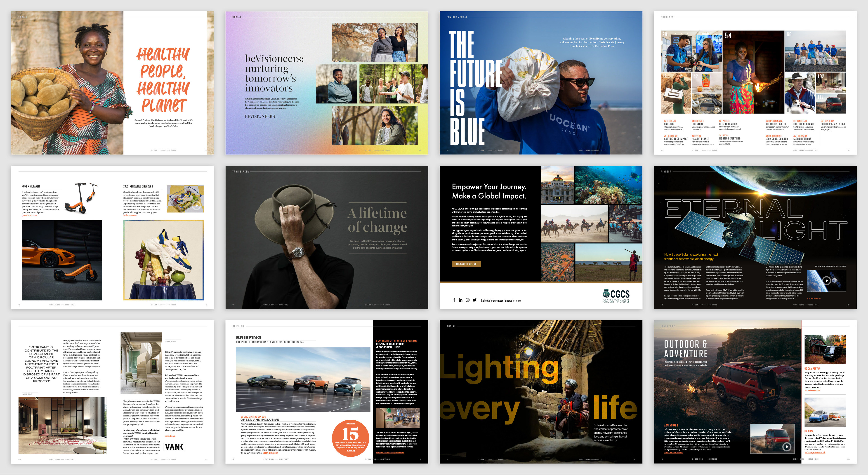
Task: Open the Instagram icon link
Action: click(x=467, y=300)
